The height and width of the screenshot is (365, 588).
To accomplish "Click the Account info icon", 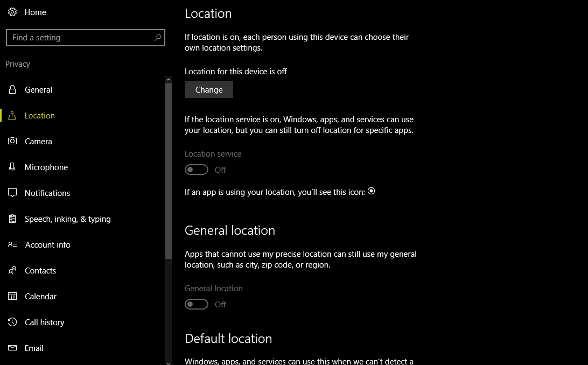I will pos(12,245).
